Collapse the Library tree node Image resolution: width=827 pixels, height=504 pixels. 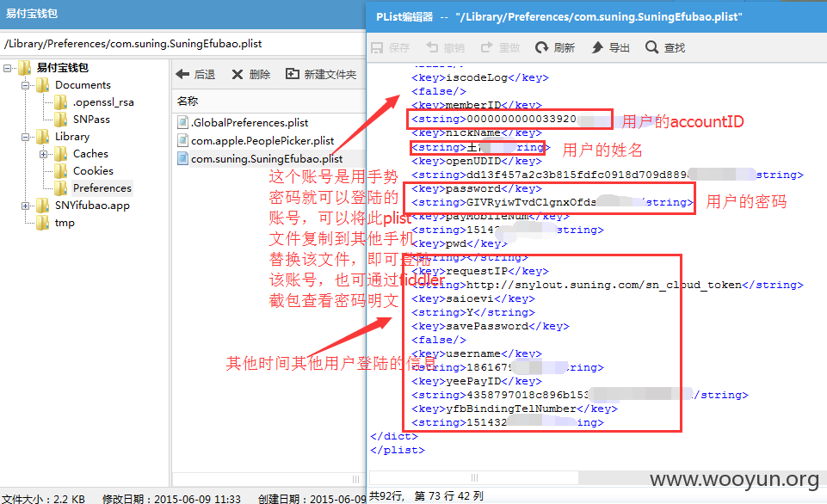(25, 137)
